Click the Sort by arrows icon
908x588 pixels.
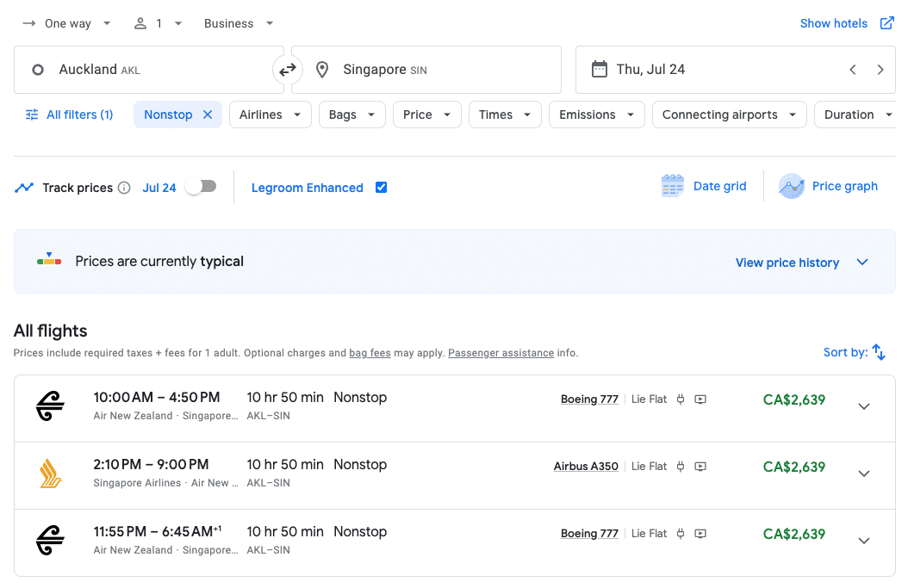click(x=879, y=352)
